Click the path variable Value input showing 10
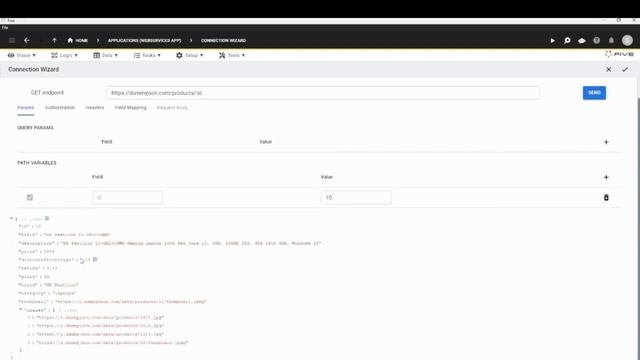640x360 pixels. pos(356,198)
